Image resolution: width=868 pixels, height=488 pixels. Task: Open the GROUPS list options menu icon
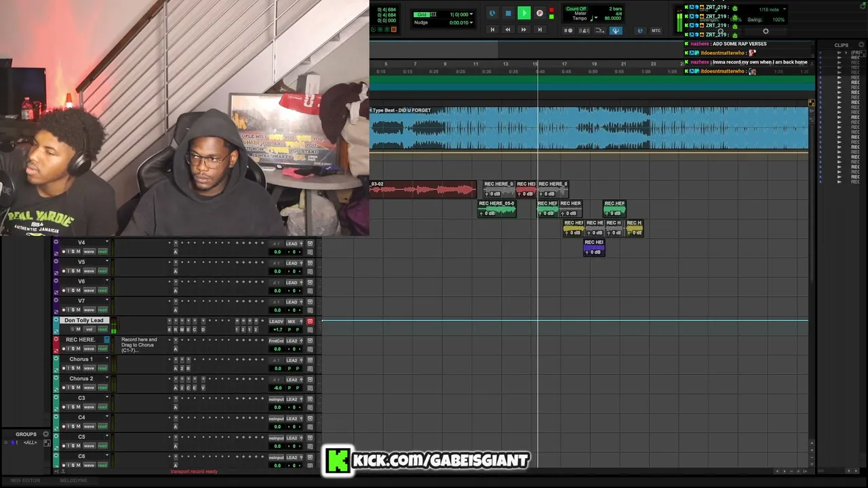coord(46,434)
